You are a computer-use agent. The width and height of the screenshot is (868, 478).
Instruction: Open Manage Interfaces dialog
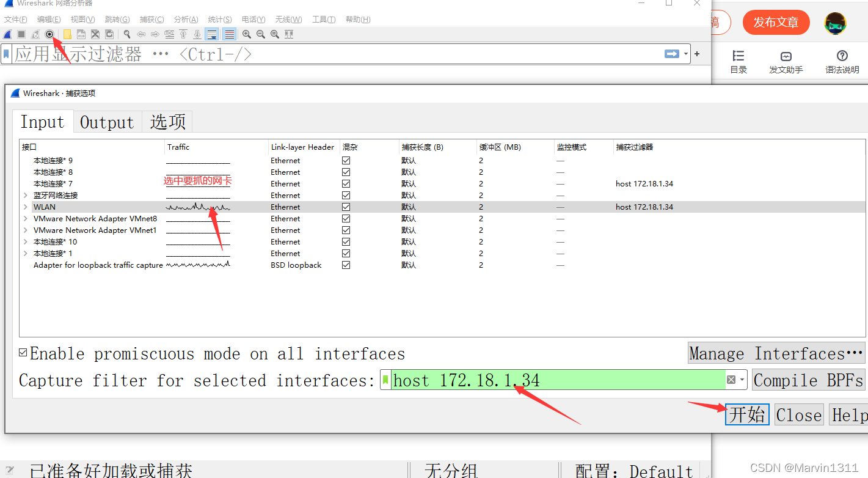click(776, 353)
